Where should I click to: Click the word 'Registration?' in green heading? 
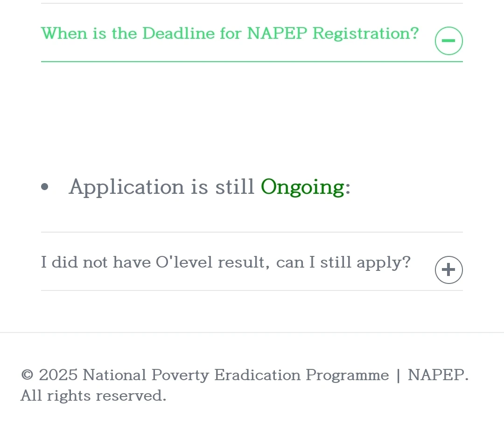point(365,34)
